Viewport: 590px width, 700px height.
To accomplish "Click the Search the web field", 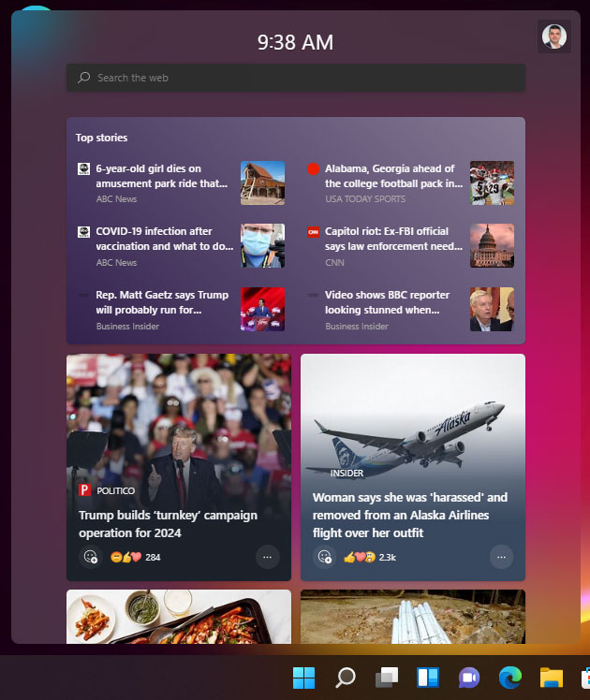I will point(296,78).
